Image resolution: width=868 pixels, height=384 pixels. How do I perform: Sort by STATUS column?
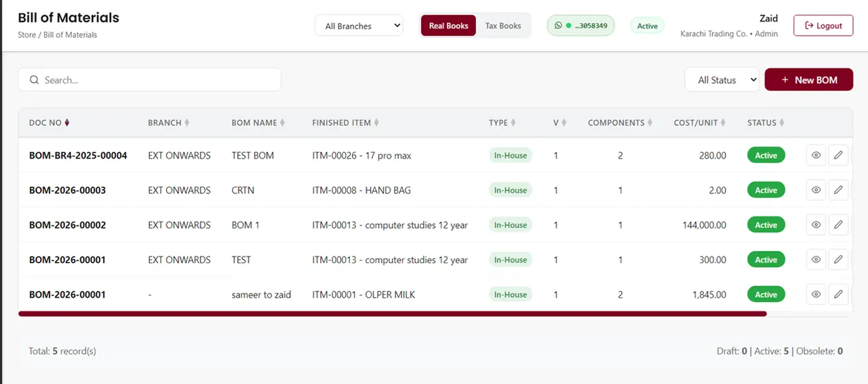[766, 123]
